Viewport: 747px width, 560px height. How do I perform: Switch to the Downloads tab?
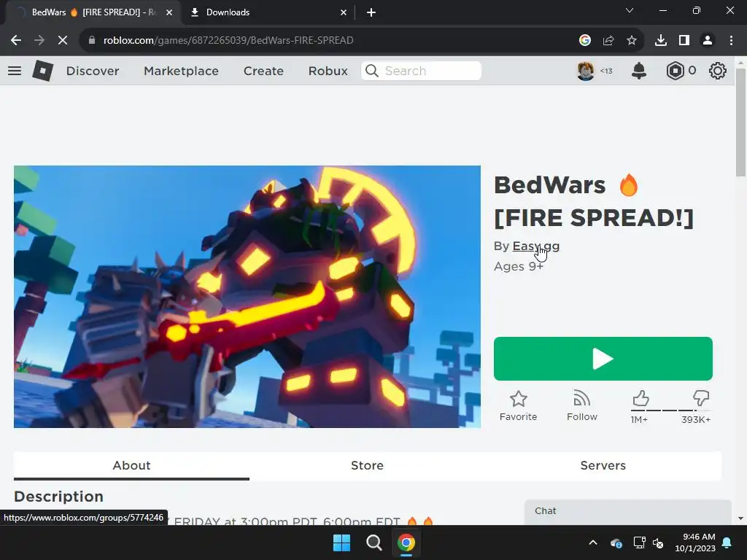coord(268,12)
